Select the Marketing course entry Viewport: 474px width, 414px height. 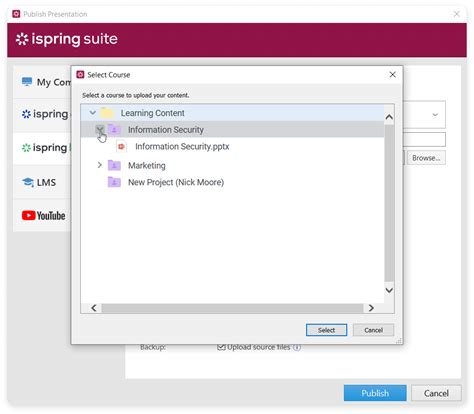147,165
